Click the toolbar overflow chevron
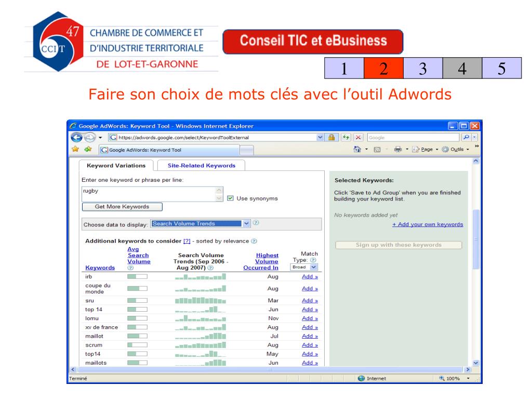This screenshot has width=532, height=399. coord(477,146)
